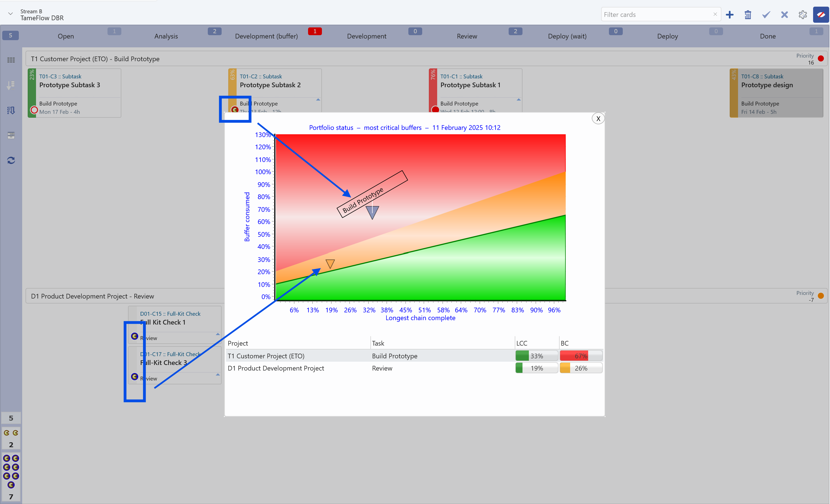Select the Review column header
The width and height of the screenshot is (830, 504).
[x=467, y=36]
